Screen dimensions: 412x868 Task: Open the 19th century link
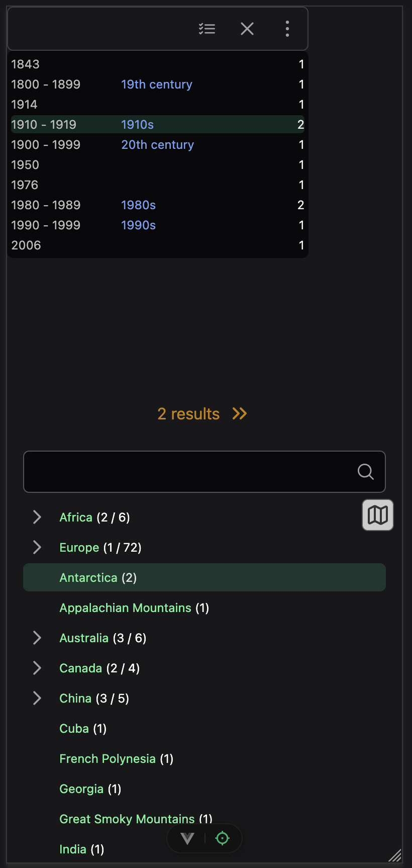157,84
